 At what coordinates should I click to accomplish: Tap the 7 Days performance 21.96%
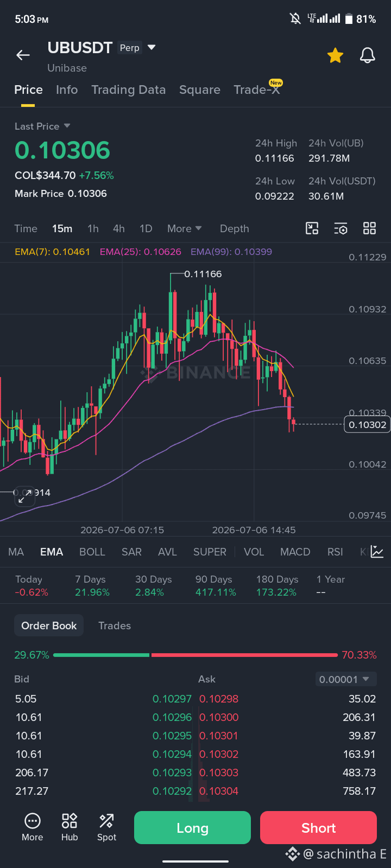point(92,592)
